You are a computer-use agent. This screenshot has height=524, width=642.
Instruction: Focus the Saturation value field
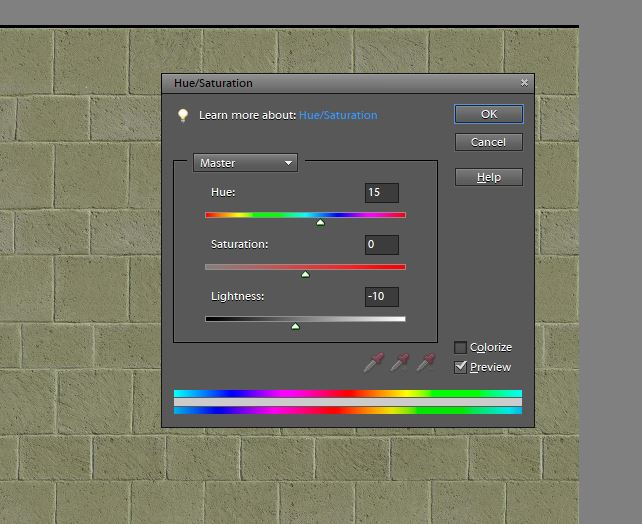[x=382, y=245]
